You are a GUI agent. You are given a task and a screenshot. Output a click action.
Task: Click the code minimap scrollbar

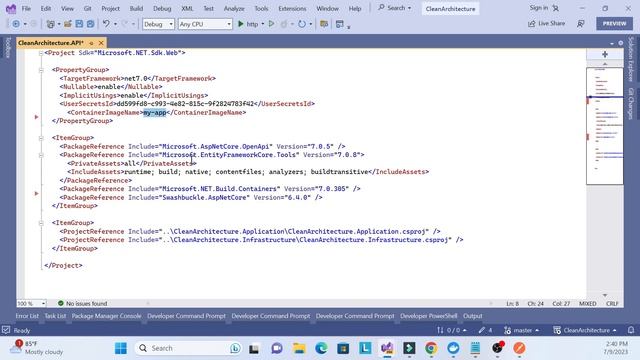point(605,126)
